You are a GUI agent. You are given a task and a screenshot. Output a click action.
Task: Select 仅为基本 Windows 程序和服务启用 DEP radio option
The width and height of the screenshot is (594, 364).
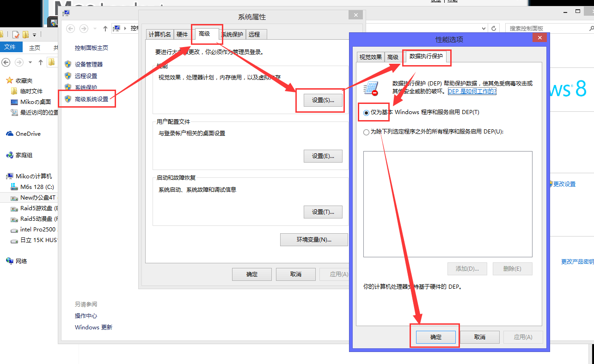pos(367,112)
